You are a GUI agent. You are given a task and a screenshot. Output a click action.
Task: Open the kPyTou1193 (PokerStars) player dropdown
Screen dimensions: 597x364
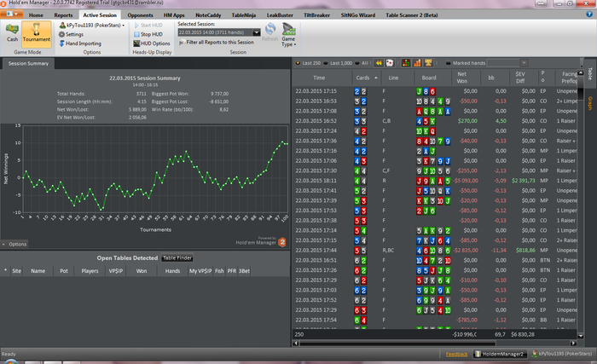pos(92,25)
